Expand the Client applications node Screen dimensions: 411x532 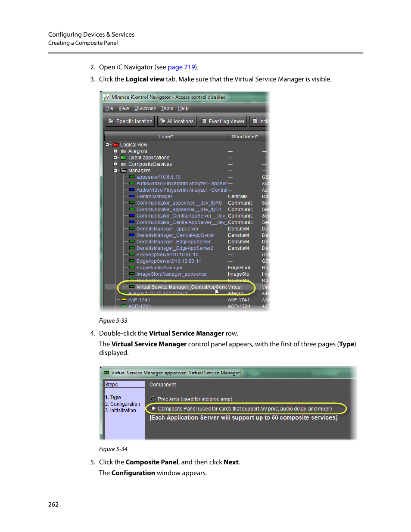[115, 158]
